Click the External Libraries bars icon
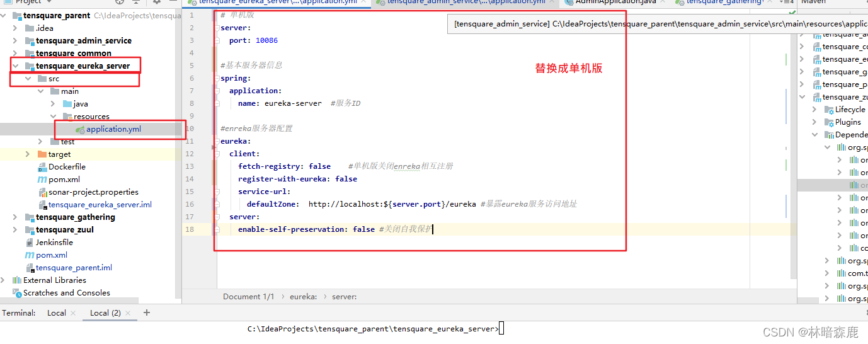Image resolution: width=868 pixels, height=344 pixels. pos(17,280)
